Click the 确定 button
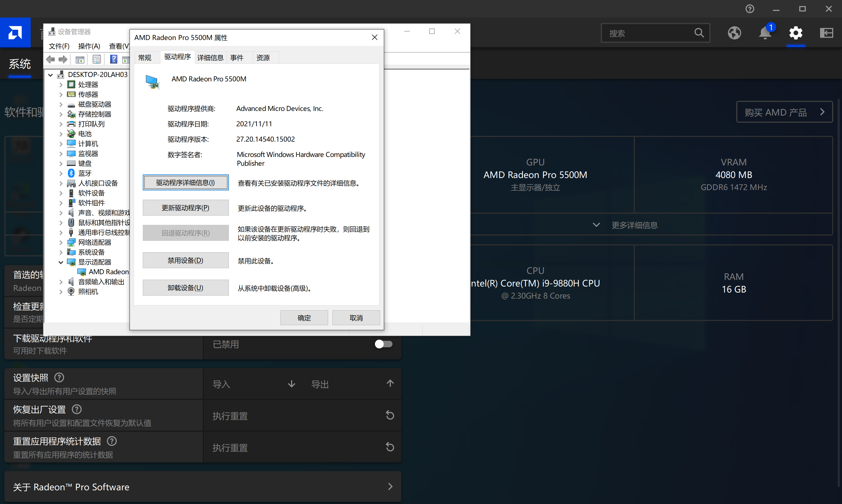This screenshot has height=504, width=842. tap(304, 318)
